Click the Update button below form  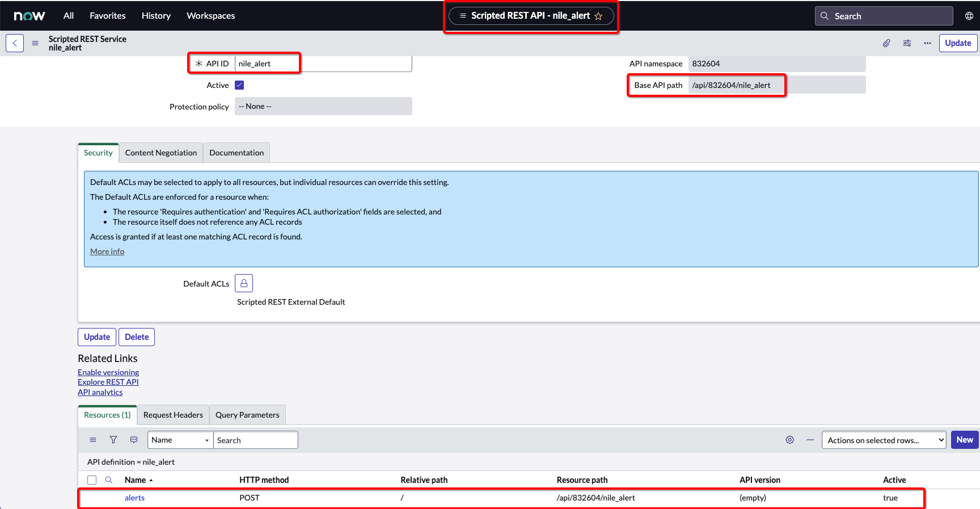pyautogui.click(x=97, y=337)
